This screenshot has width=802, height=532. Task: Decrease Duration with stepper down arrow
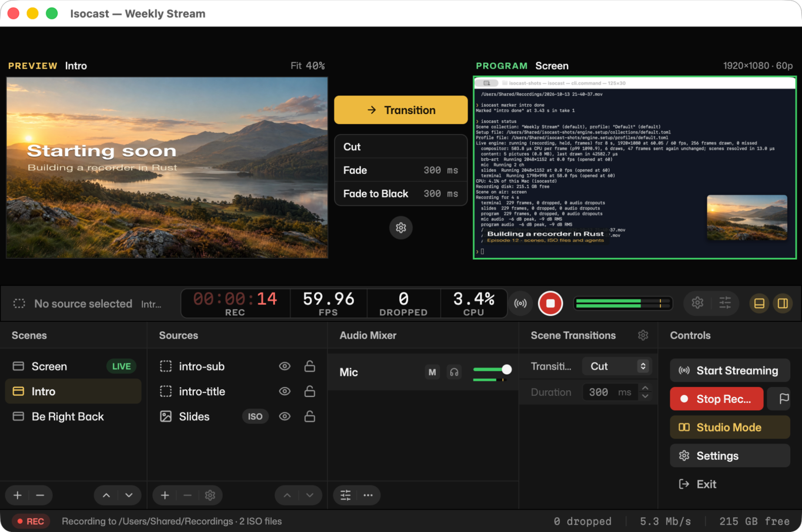(x=645, y=397)
